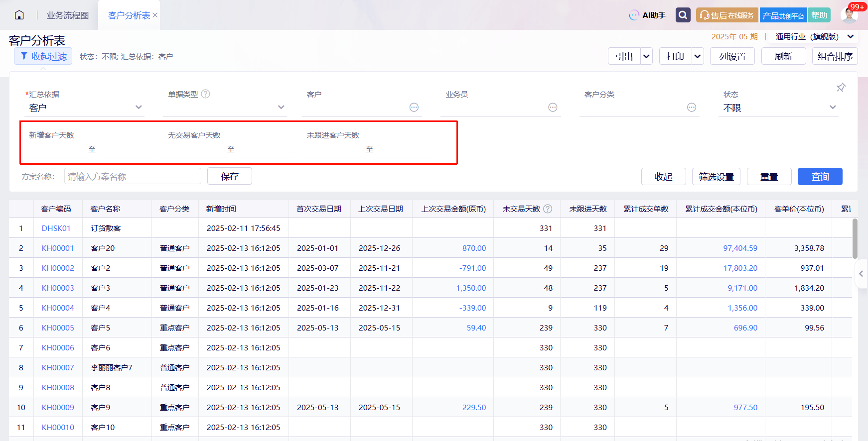The image size is (868, 441).
Task: Click the 2025年 05 期 period
Action: 734,36
